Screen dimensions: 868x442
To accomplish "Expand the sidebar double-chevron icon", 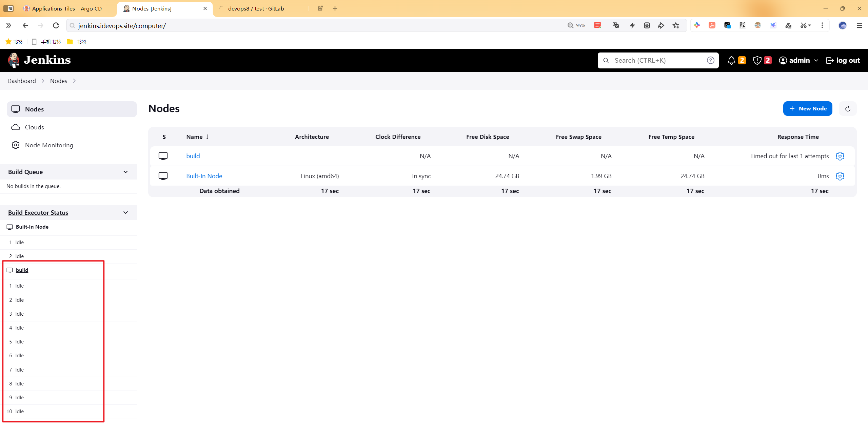I will click(x=9, y=25).
